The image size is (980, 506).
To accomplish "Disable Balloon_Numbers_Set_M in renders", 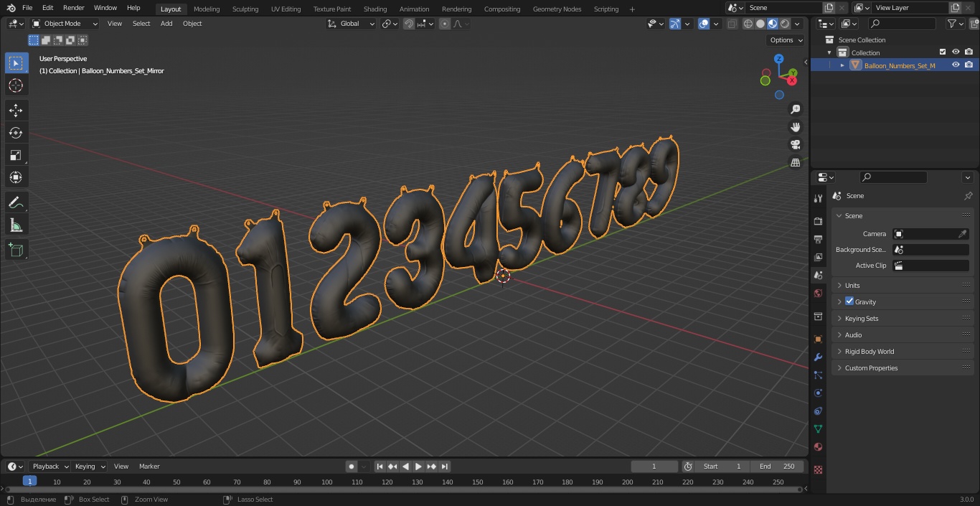I will [x=969, y=65].
